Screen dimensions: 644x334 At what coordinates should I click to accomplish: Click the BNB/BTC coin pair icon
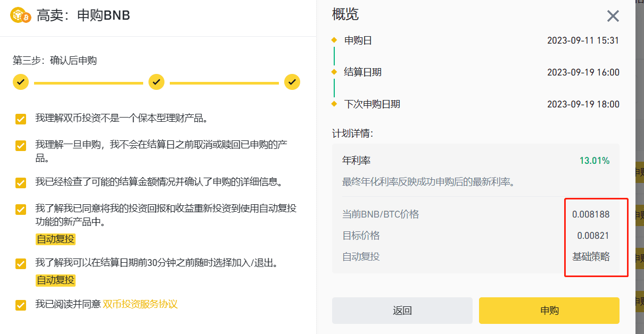click(21, 15)
